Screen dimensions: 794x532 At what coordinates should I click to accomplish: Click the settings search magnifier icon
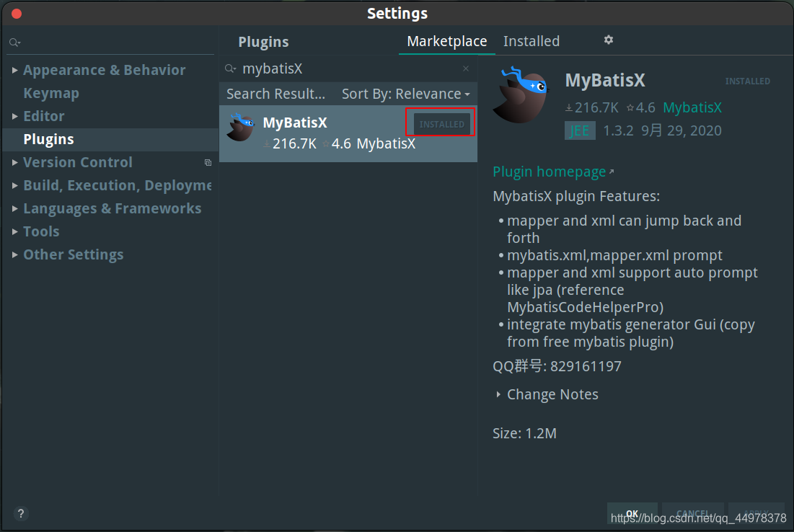point(14,43)
